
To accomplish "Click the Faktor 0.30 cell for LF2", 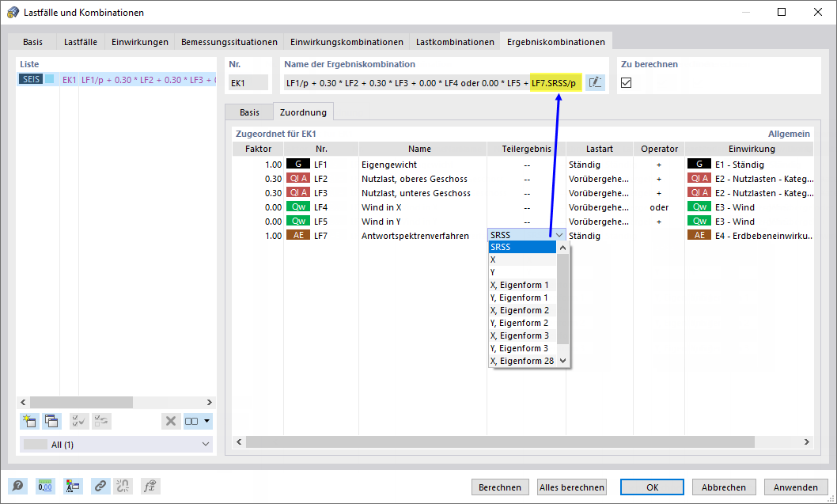I will click(x=258, y=178).
